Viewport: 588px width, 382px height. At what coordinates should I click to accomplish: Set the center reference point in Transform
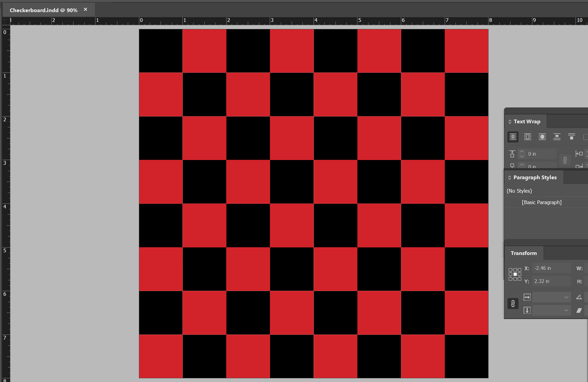515,274
